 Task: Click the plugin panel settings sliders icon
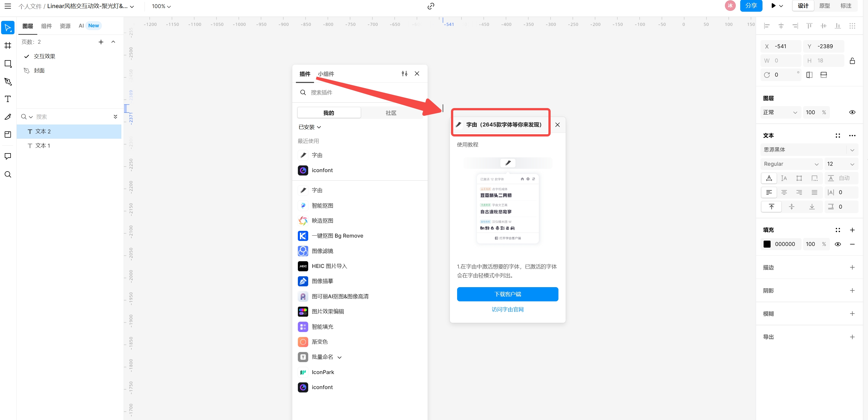(404, 74)
